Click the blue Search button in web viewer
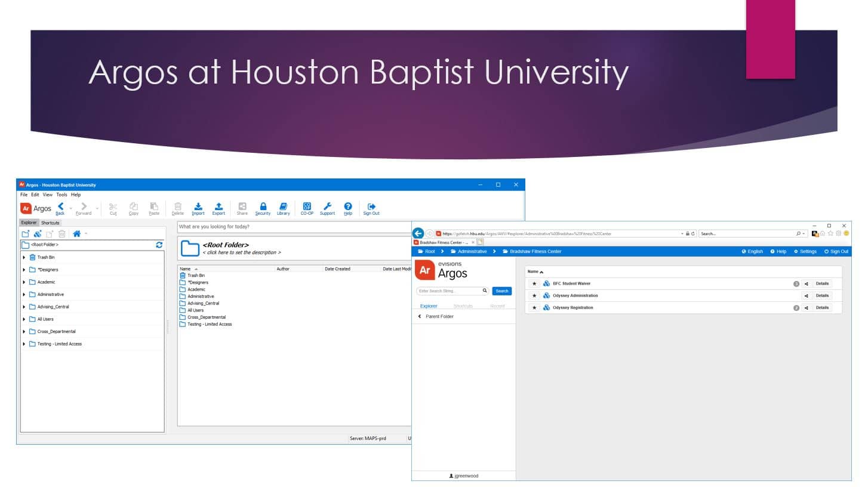Screen dimensions: 868x487 [502, 291]
